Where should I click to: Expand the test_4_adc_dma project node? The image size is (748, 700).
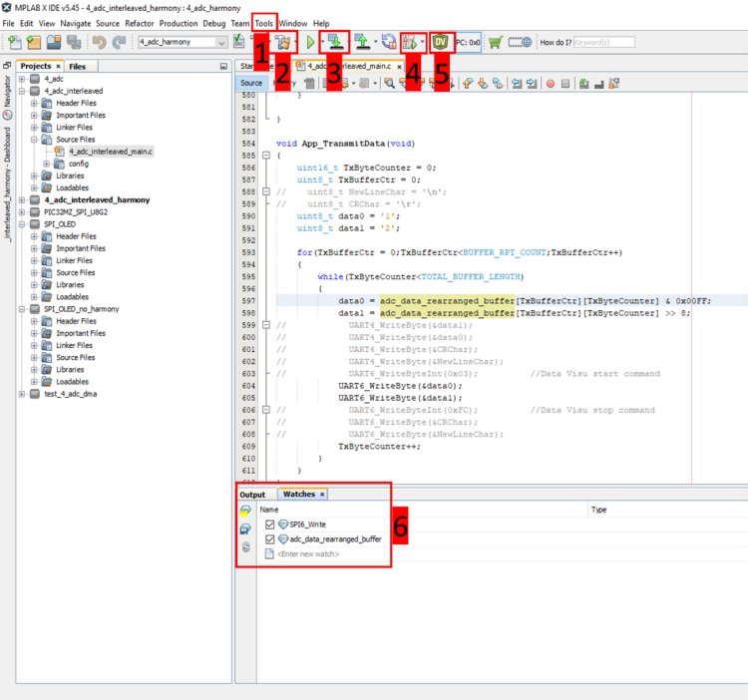(22, 394)
